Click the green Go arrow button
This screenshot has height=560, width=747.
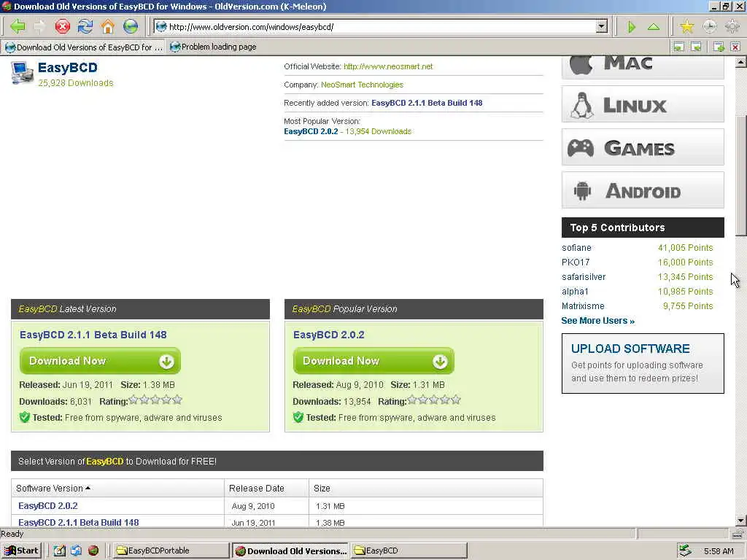point(631,27)
